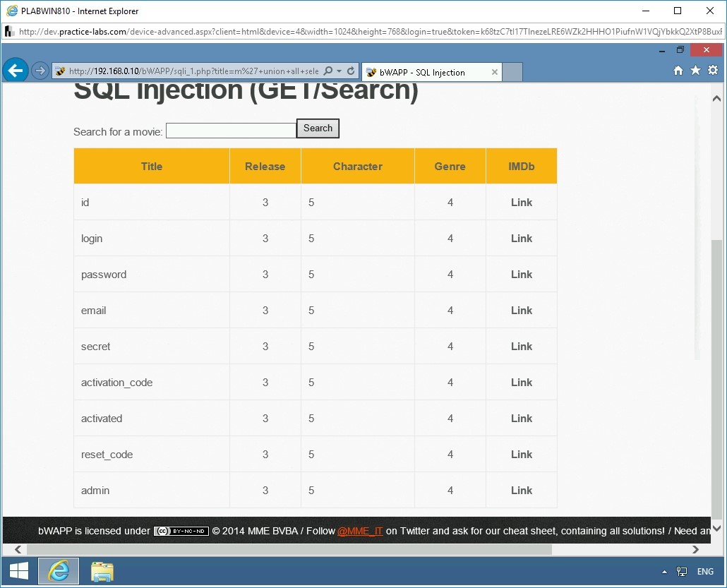
Task: Expand hidden icons in the system tray
Action: click(663, 572)
